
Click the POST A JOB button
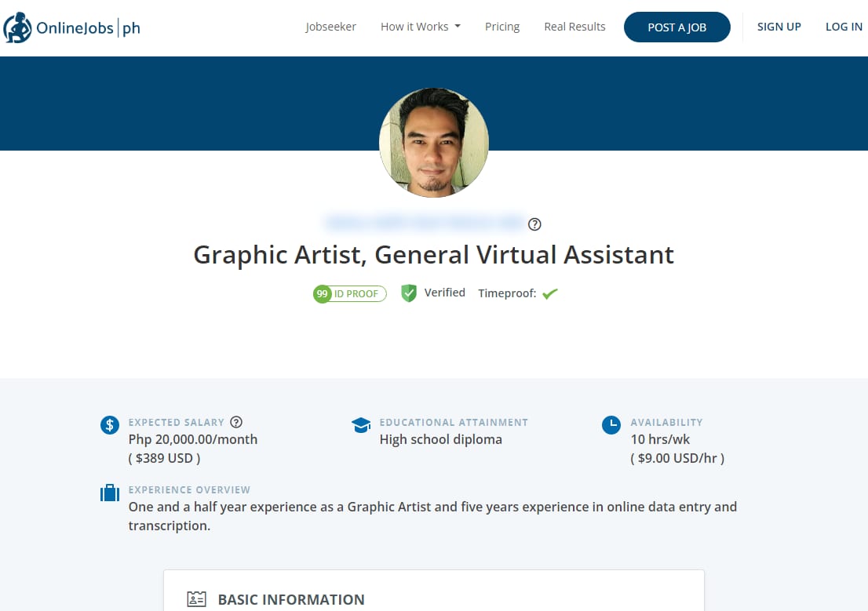pos(677,27)
